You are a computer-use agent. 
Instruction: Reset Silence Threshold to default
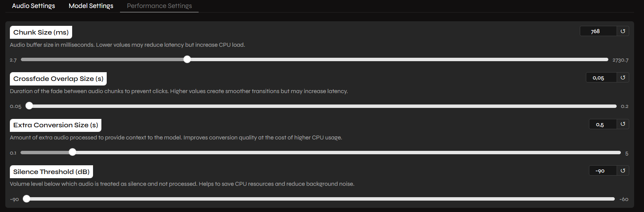coord(623,171)
